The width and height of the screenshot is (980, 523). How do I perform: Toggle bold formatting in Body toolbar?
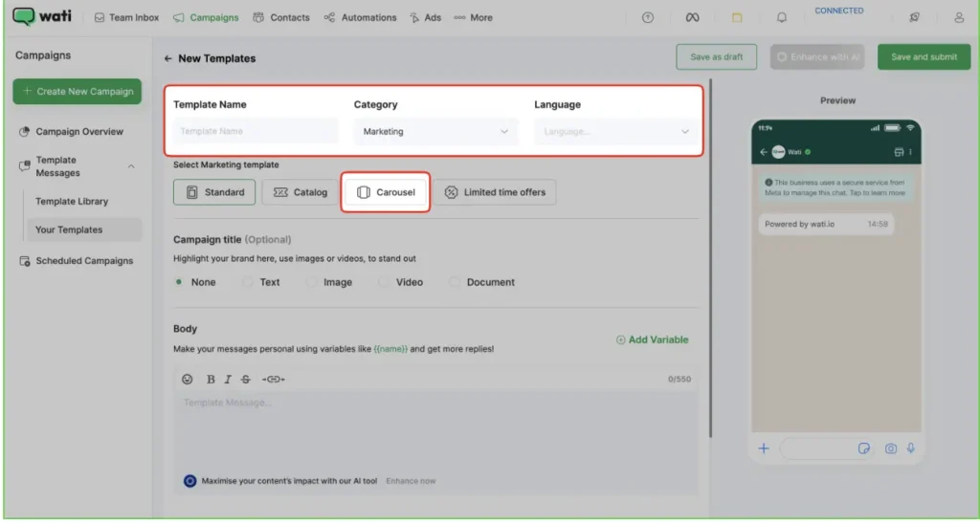pyautogui.click(x=211, y=380)
